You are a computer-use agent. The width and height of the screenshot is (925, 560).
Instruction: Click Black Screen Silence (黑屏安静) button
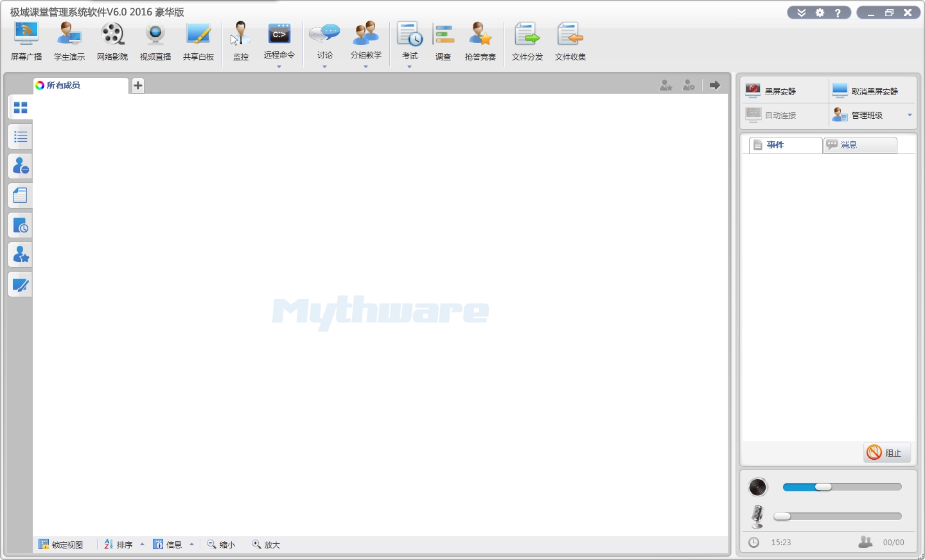click(x=780, y=91)
